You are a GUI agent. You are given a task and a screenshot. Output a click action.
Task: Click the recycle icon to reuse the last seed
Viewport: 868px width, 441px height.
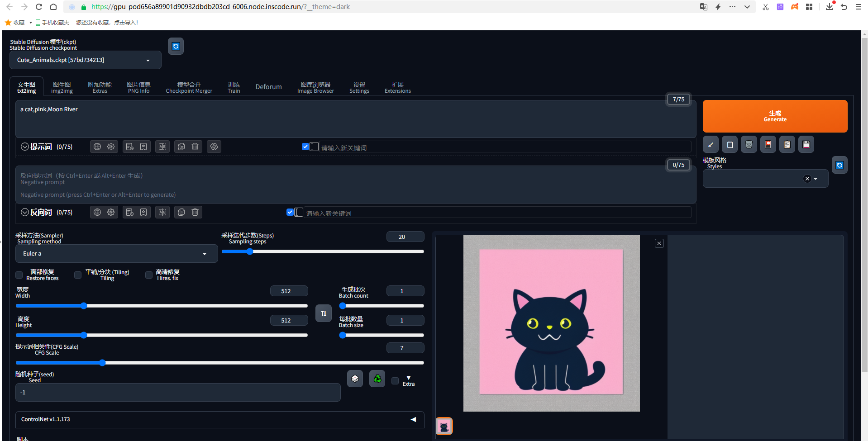(x=377, y=379)
